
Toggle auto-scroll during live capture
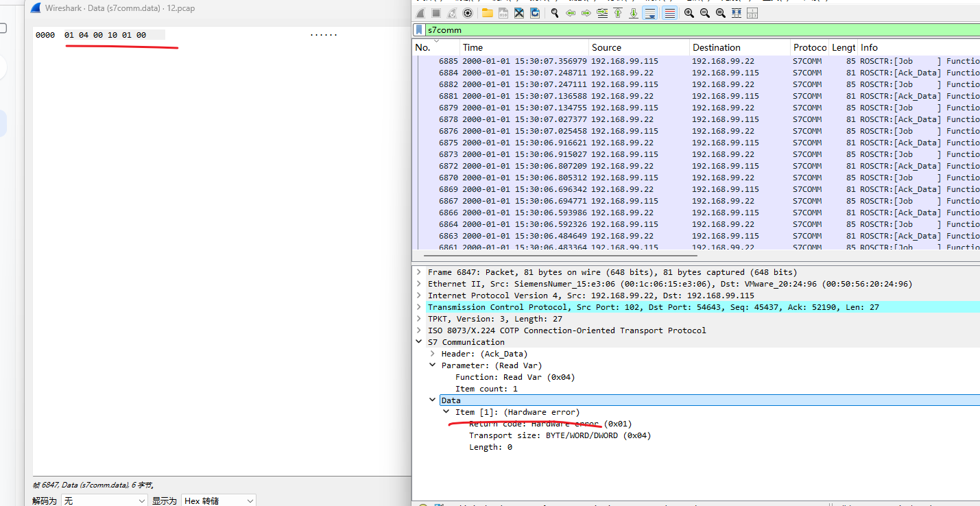coord(650,13)
